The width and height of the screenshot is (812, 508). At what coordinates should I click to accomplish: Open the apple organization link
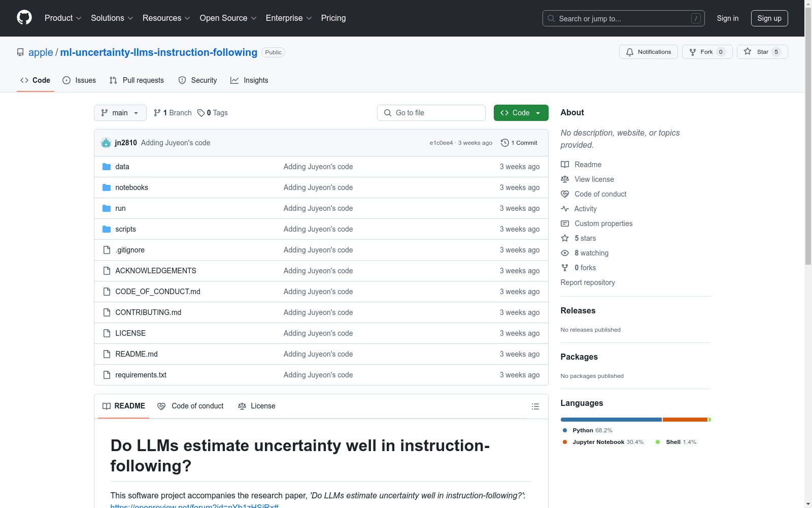[x=41, y=52]
